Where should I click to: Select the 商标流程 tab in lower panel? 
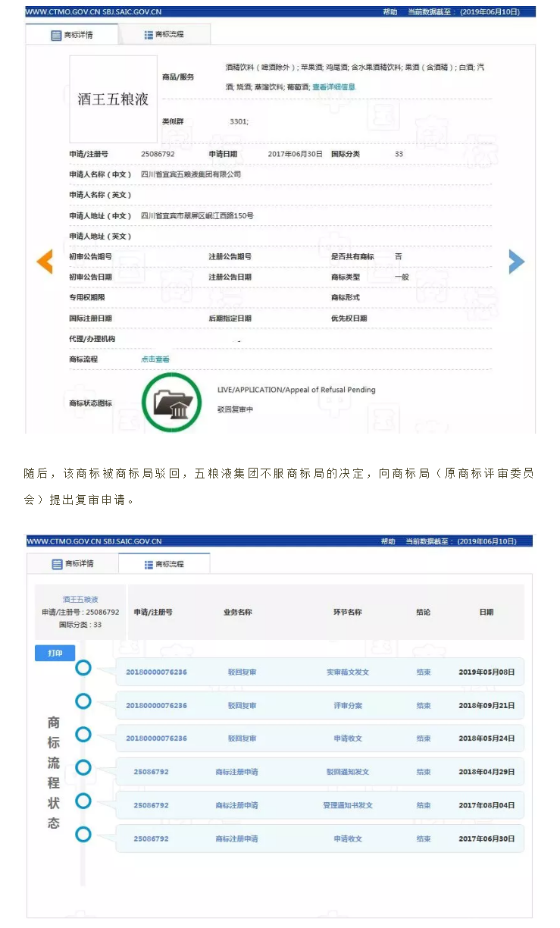pyautogui.click(x=164, y=564)
